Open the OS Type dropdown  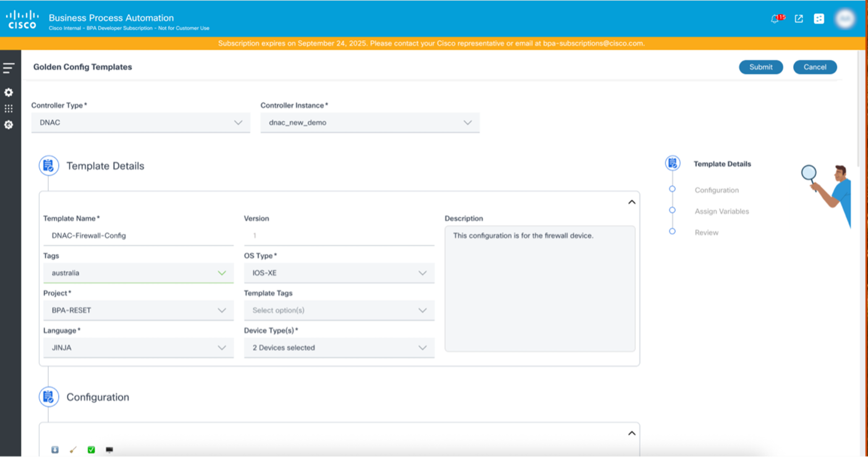pos(339,273)
